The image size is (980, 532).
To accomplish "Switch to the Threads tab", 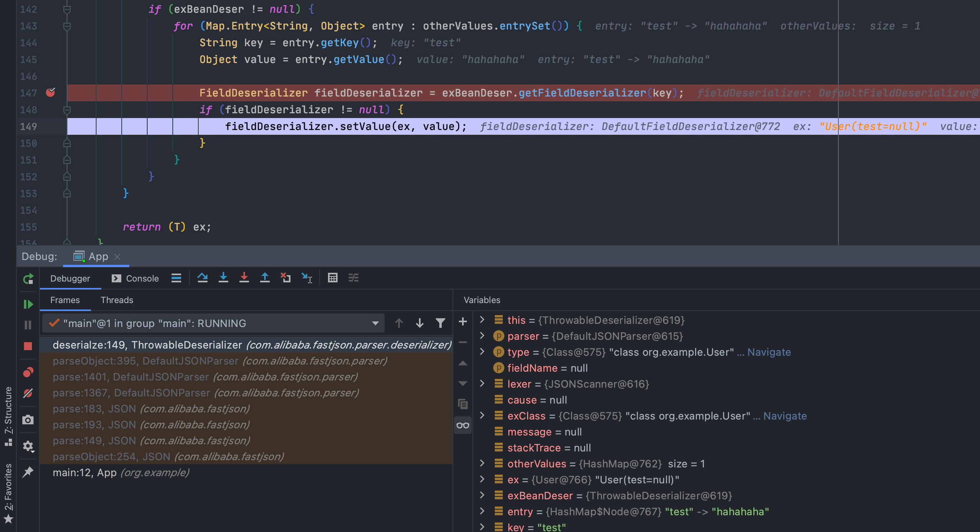I will tap(117, 300).
